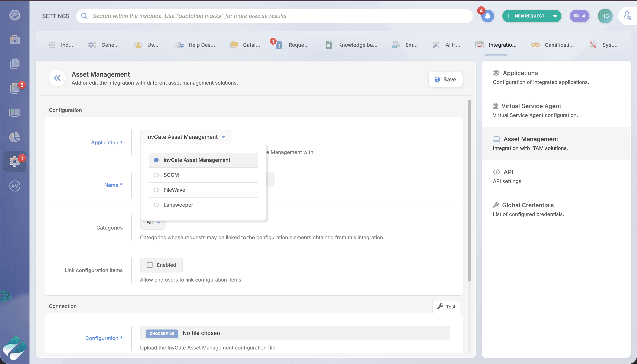The width and height of the screenshot is (637, 364).
Task: Click the Test connection button
Action: [446, 307]
